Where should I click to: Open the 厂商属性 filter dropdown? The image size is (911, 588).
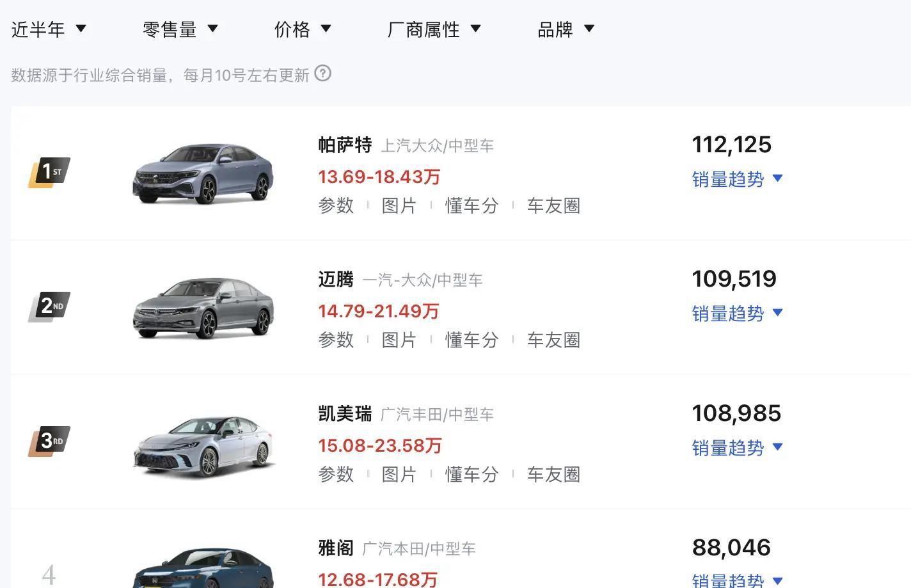[x=434, y=29]
